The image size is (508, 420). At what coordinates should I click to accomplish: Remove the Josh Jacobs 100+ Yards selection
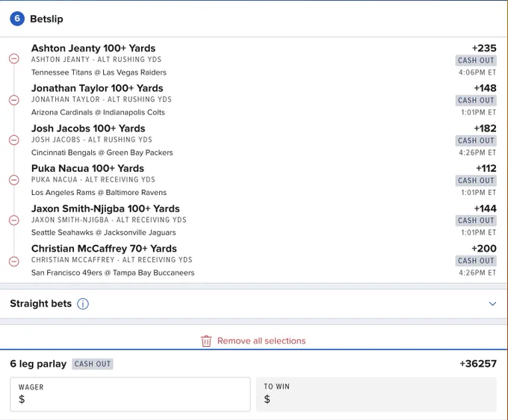(14, 140)
